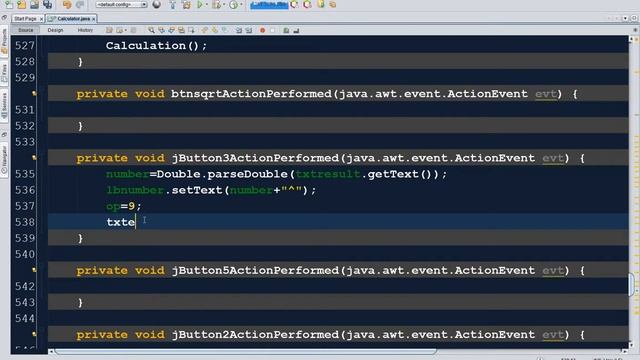Click the horizontal scrollbar at editor bottom
The width and height of the screenshot is (640, 360).
click(246, 351)
